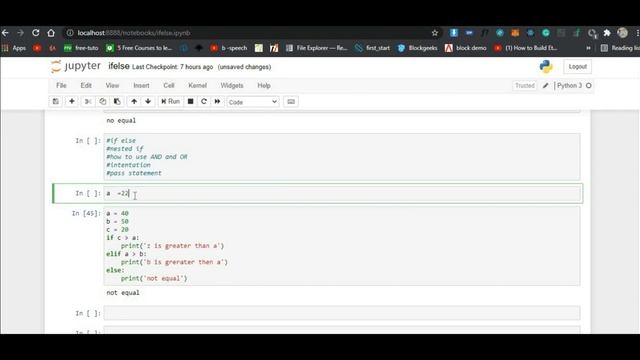Screen dimensions: 640x360
Task: Open the block demo bookmark
Action: (x=466, y=48)
